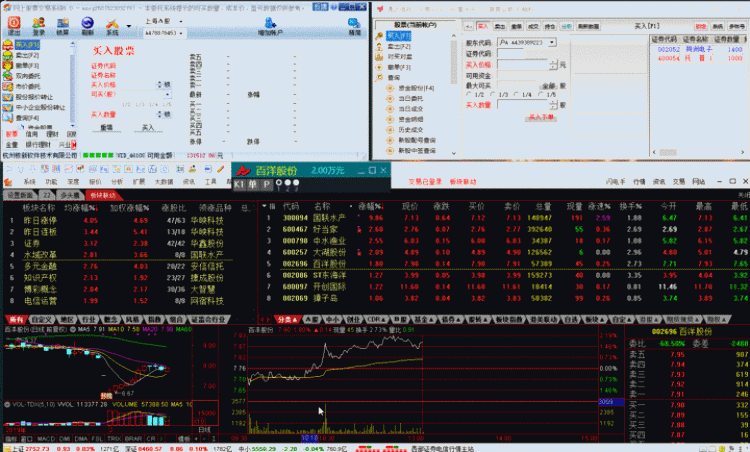
Task: Open 资金股份[F4] query item
Action: tap(416, 88)
